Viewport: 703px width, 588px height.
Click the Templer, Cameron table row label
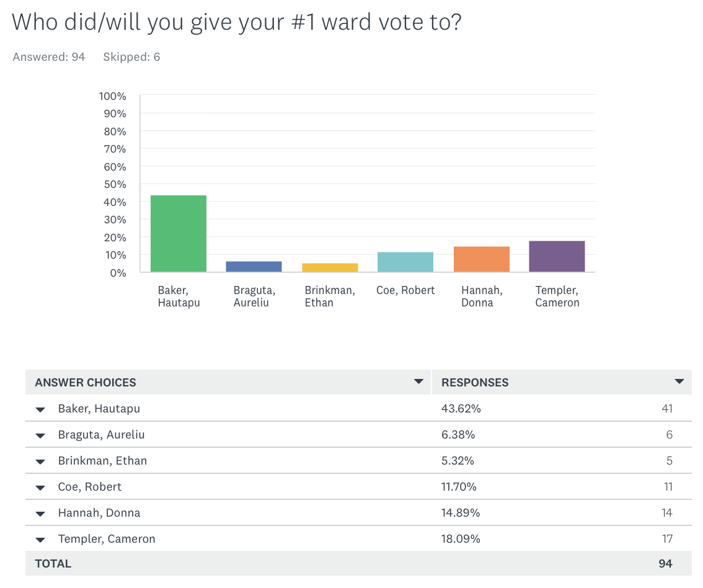[x=107, y=539]
